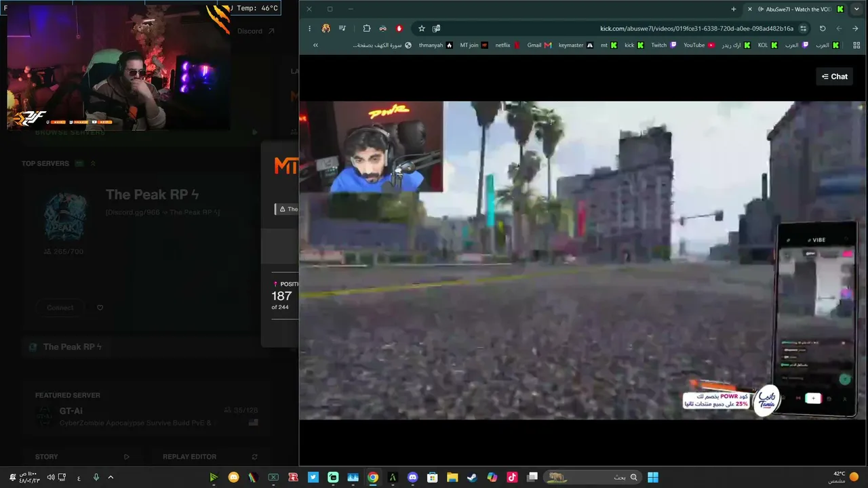The width and height of the screenshot is (868, 488).
Task: Expand the tab search dropdown
Action: tap(856, 9)
